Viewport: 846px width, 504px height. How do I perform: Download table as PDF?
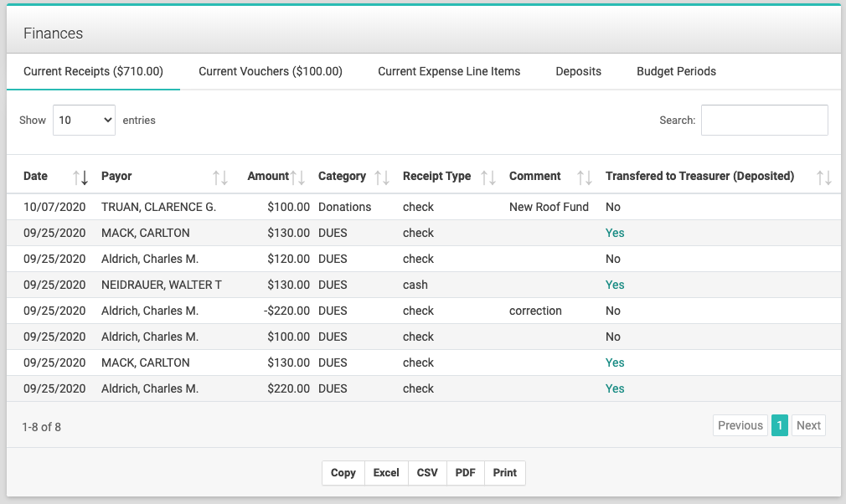coord(465,473)
